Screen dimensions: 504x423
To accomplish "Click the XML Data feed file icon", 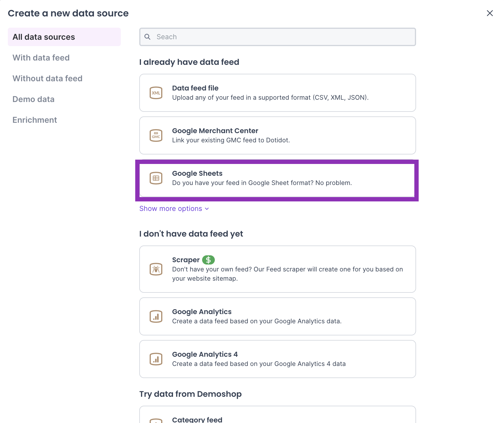I will pos(156,93).
